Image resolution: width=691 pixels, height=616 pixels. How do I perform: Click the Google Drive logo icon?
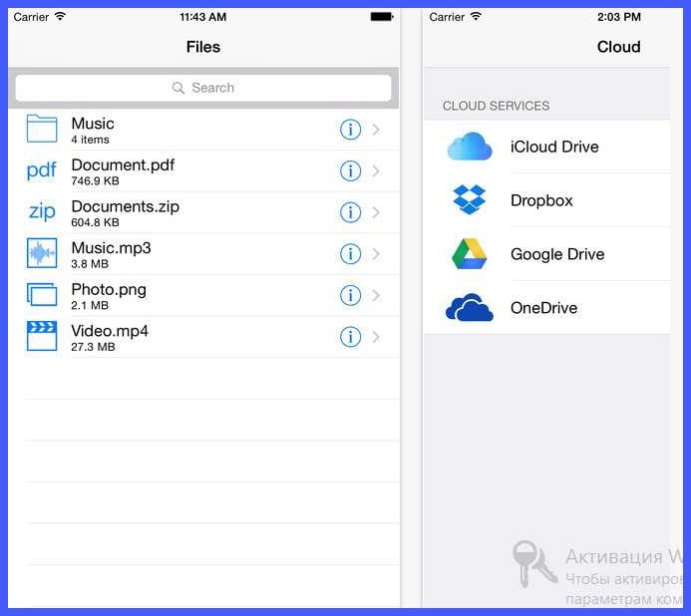[470, 254]
